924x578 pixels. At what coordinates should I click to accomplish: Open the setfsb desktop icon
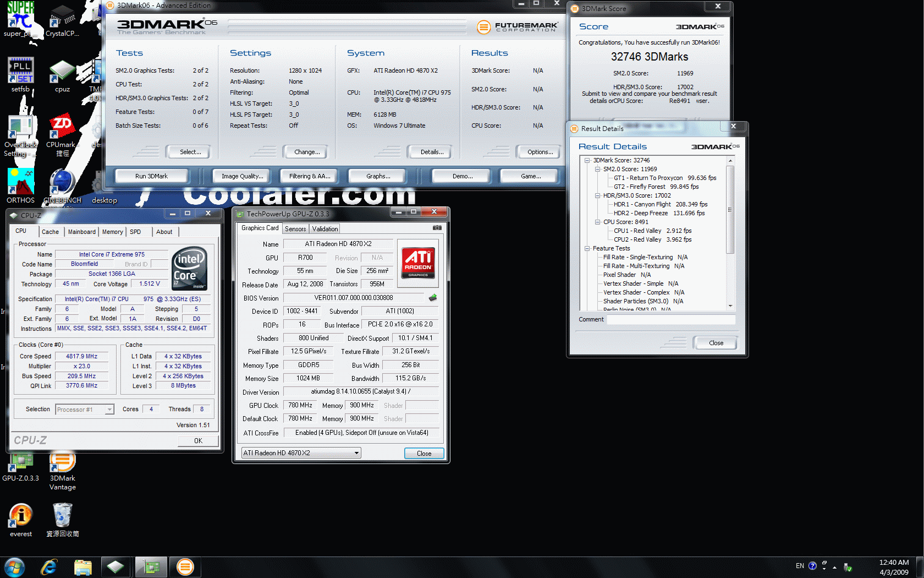tap(20, 74)
